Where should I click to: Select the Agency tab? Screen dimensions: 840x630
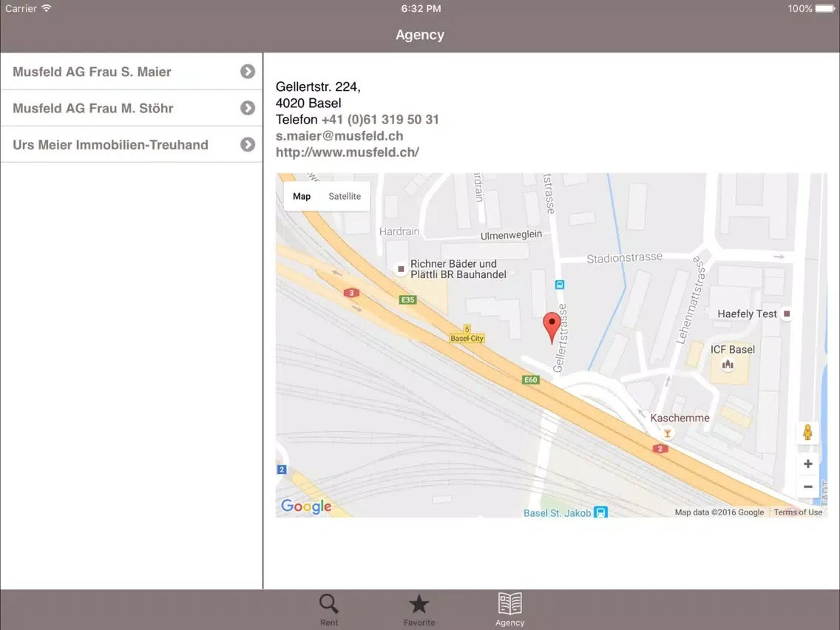coord(509,609)
